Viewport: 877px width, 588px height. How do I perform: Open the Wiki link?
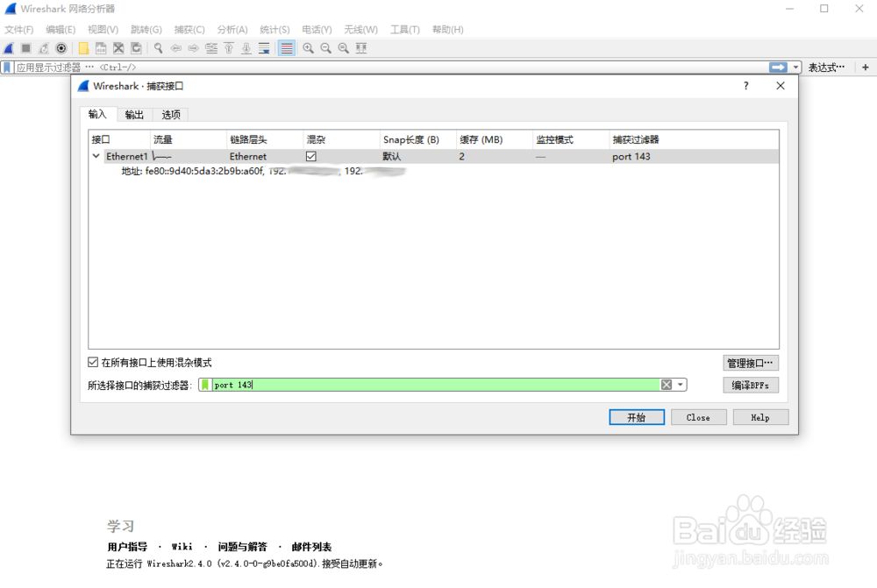click(x=182, y=547)
